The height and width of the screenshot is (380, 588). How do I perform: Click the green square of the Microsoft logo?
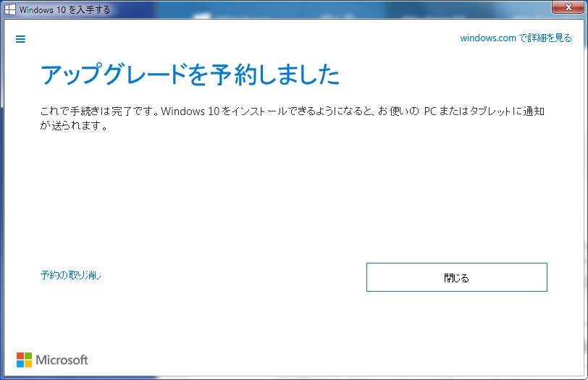click(28, 356)
